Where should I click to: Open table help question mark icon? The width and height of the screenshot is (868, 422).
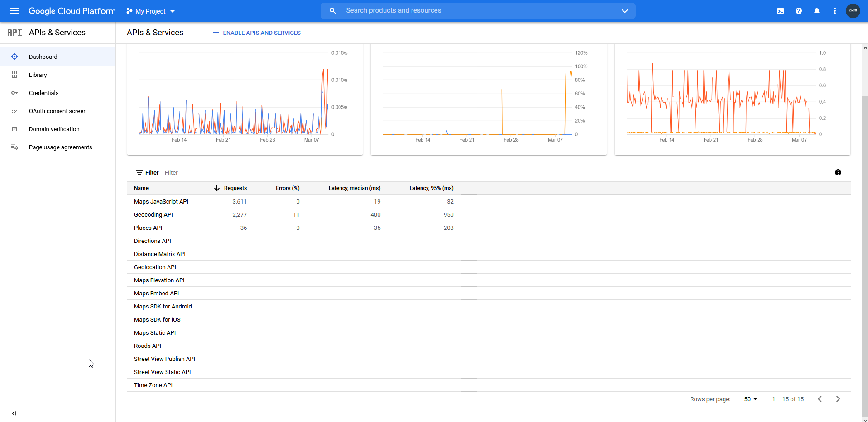pos(838,172)
